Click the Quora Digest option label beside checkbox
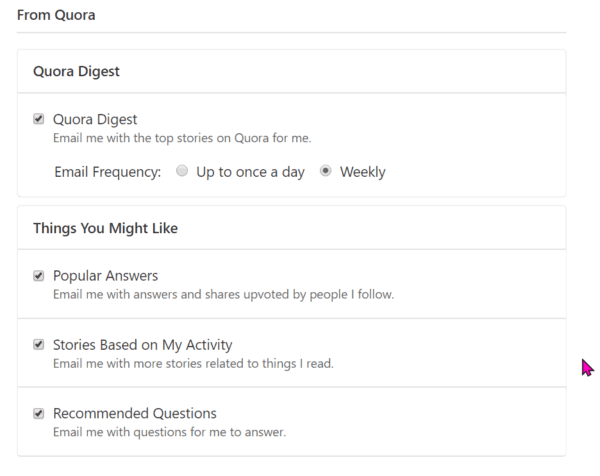The image size is (600, 476). (94, 119)
